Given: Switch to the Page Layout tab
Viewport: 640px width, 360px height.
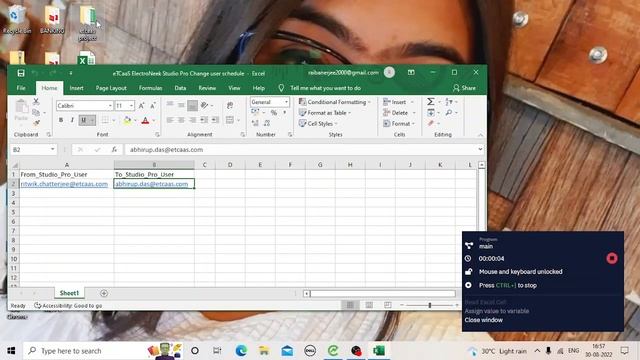Looking at the screenshot, I should [x=111, y=88].
